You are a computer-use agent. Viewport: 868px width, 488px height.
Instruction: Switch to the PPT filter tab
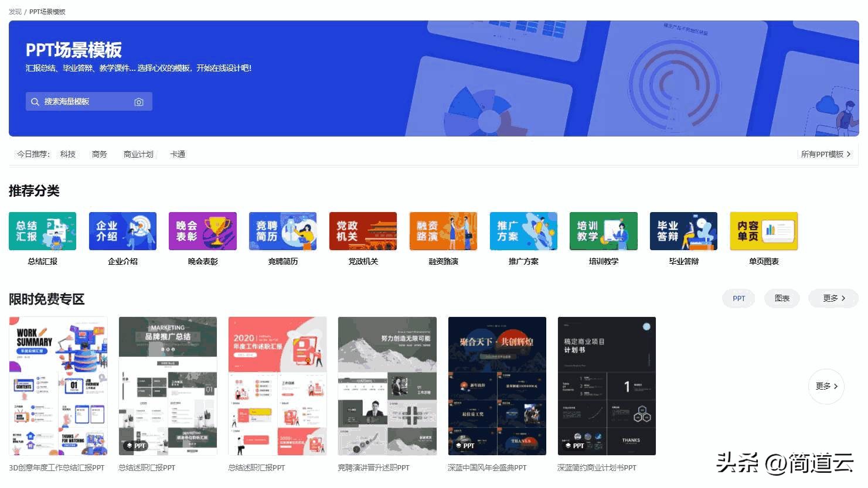(x=738, y=298)
